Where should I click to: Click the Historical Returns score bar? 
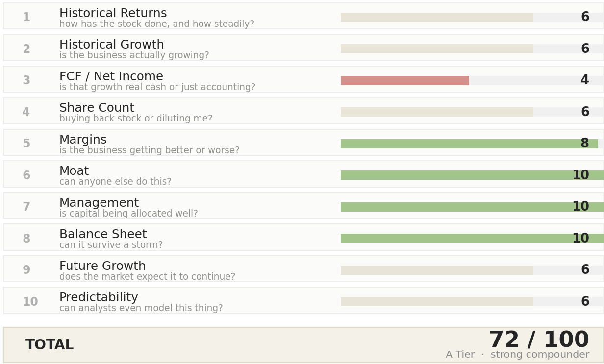(472, 17)
